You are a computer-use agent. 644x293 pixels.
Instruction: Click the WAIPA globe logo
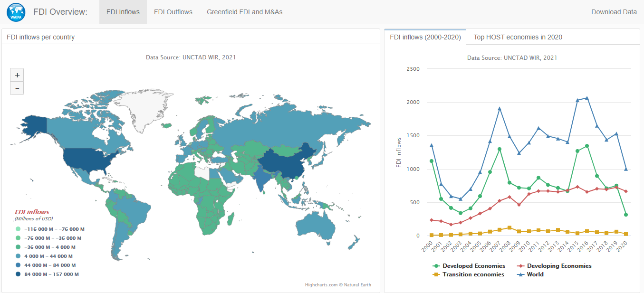[x=16, y=12]
